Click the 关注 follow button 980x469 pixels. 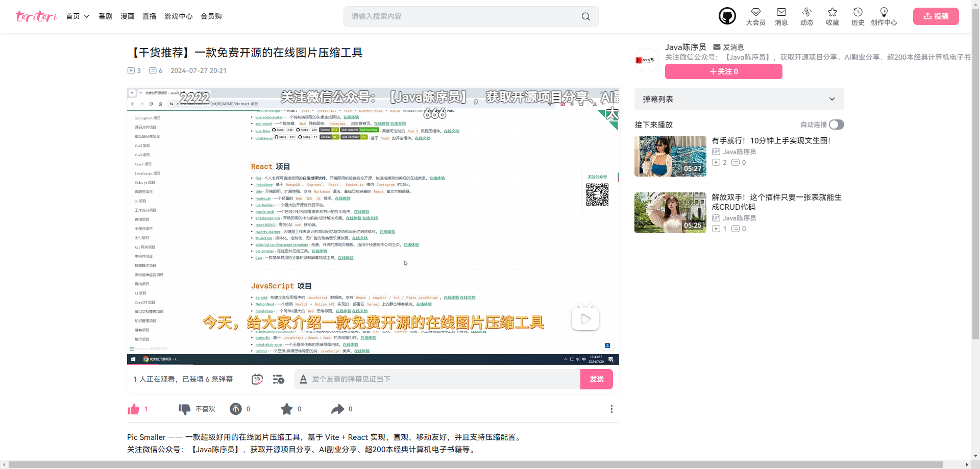(x=724, y=71)
